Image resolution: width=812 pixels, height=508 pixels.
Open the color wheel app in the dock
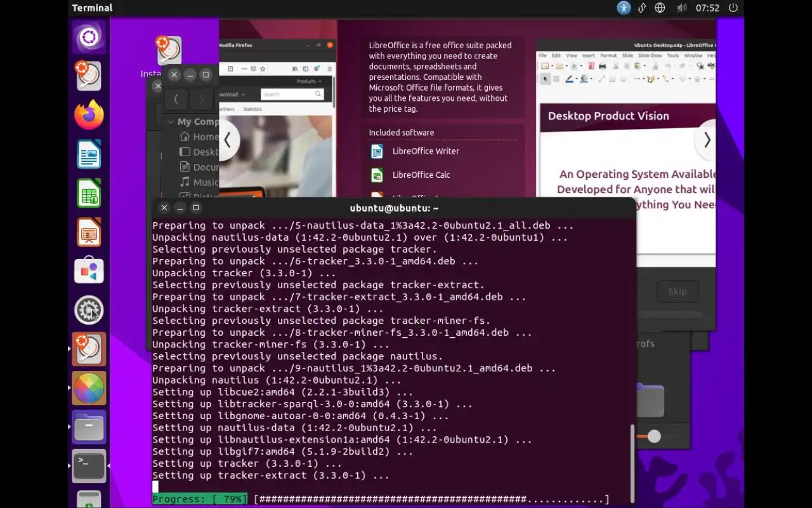tap(89, 388)
